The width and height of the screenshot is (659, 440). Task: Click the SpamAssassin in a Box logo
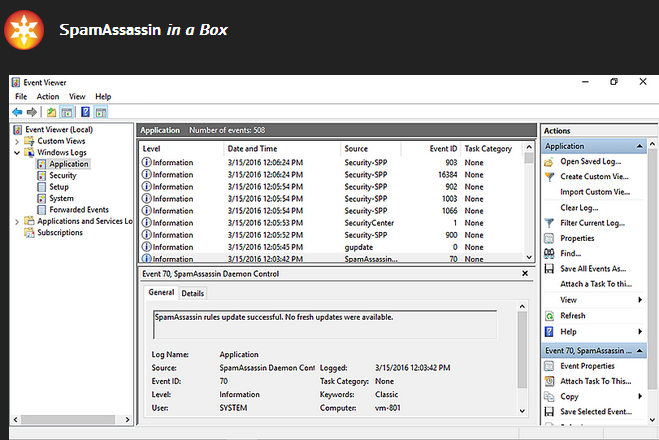coord(24,30)
